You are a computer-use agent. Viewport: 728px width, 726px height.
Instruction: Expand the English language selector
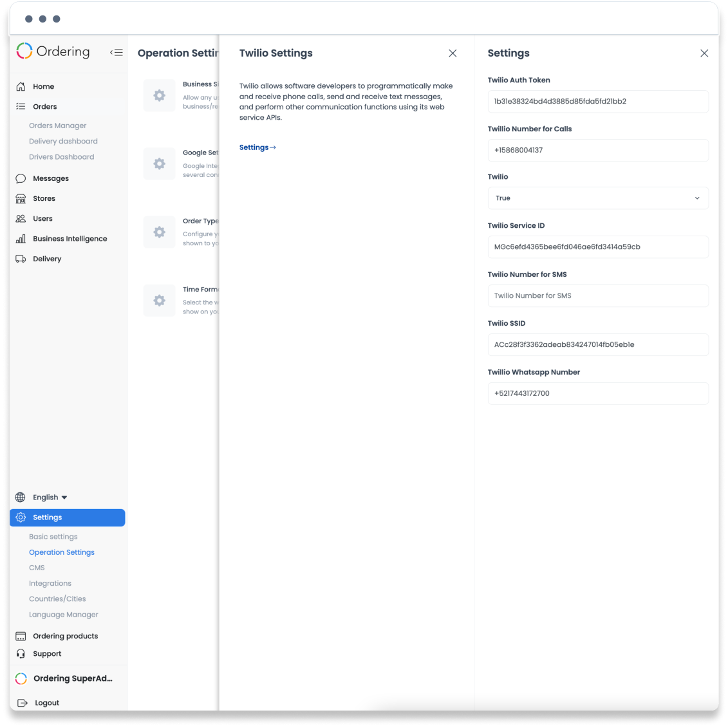tap(50, 497)
